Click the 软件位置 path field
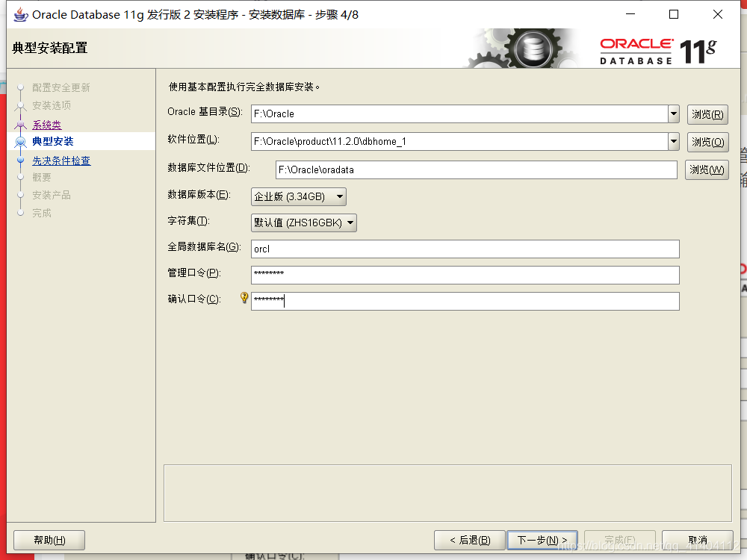 click(x=459, y=141)
